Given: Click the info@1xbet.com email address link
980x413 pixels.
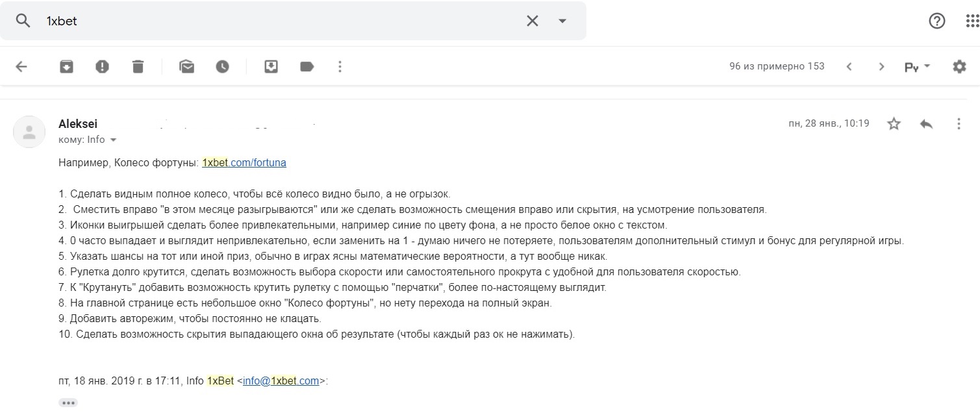Looking at the screenshot, I should 281,381.
